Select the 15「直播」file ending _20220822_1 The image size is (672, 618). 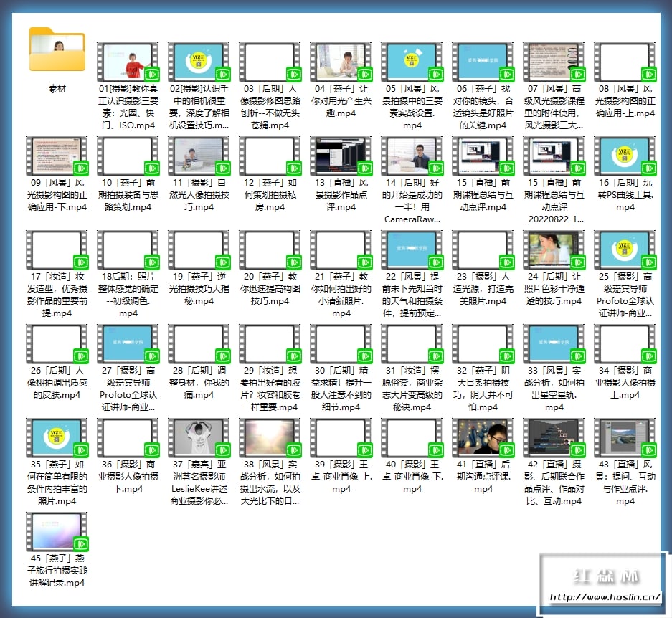[x=554, y=156]
